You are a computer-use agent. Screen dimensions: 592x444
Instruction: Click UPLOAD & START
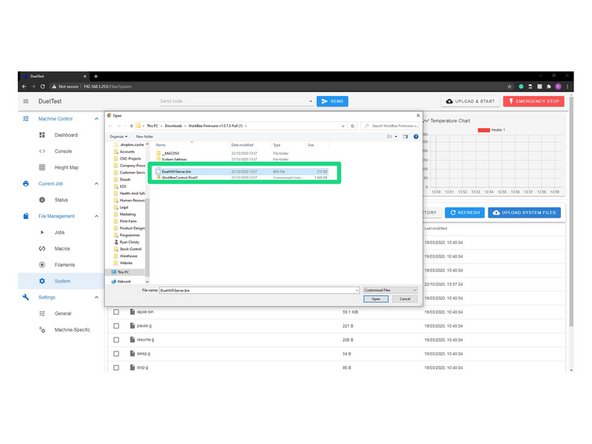pyautogui.click(x=470, y=101)
